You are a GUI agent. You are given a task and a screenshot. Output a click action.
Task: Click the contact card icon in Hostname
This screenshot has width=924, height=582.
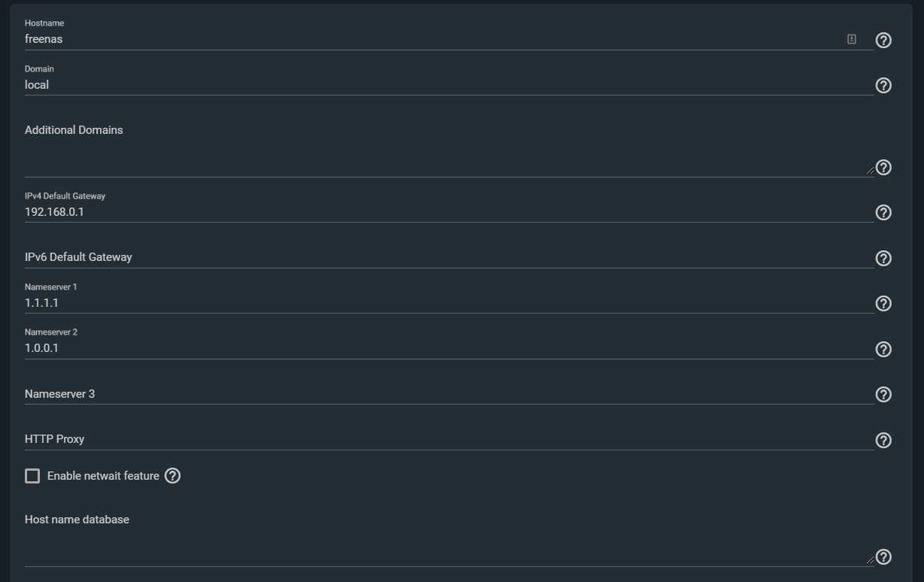(852, 39)
